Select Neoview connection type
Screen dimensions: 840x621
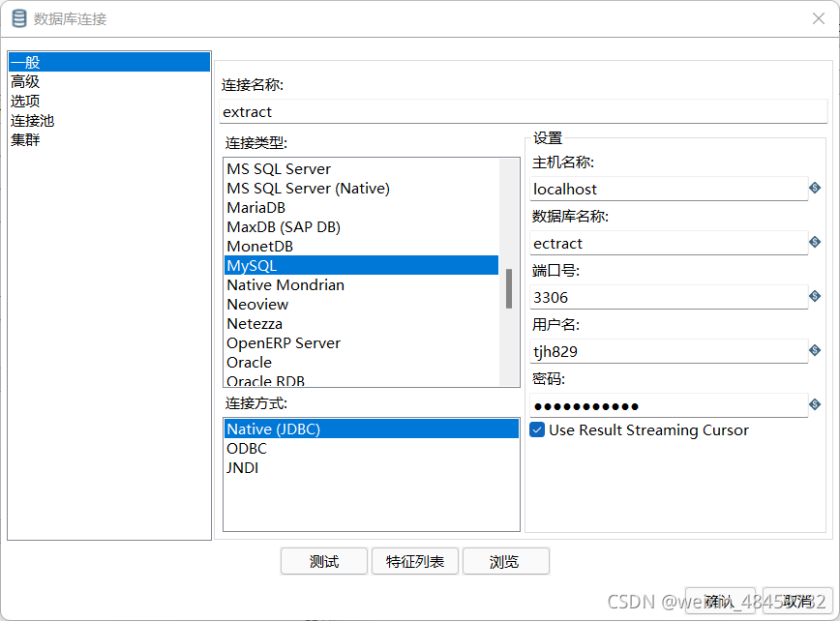[x=362, y=304]
